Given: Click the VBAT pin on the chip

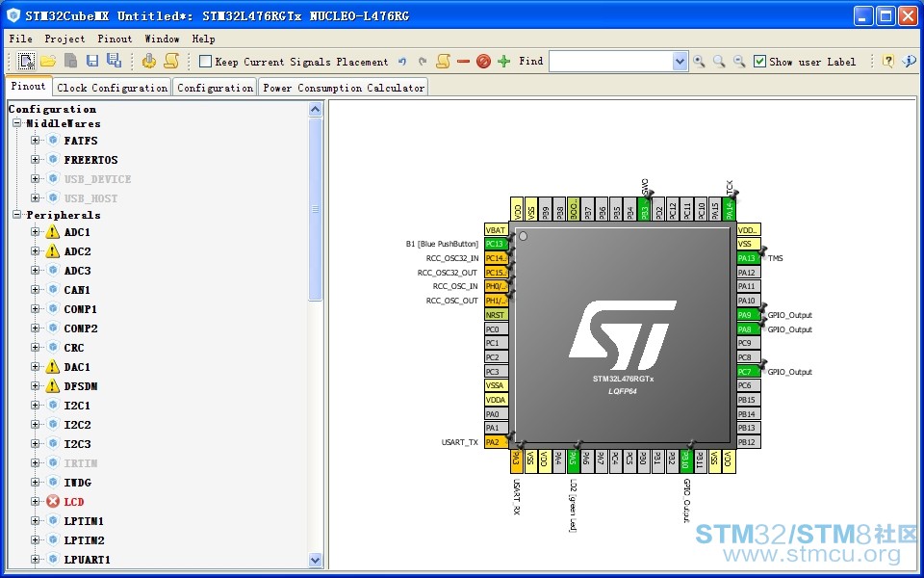Looking at the screenshot, I should click(497, 230).
